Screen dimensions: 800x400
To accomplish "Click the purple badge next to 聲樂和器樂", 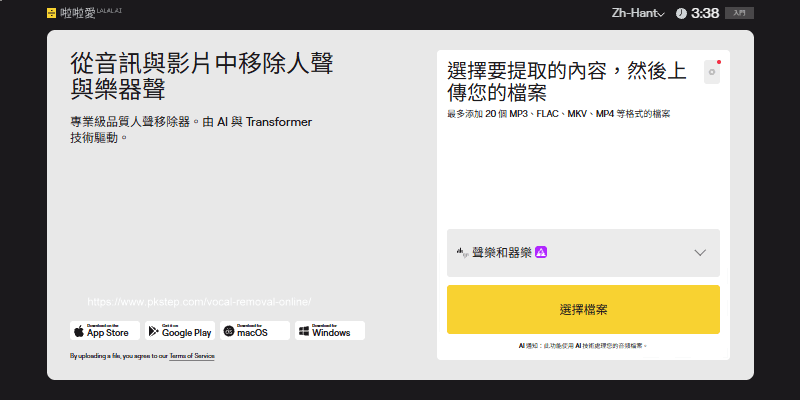I will click(541, 252).
